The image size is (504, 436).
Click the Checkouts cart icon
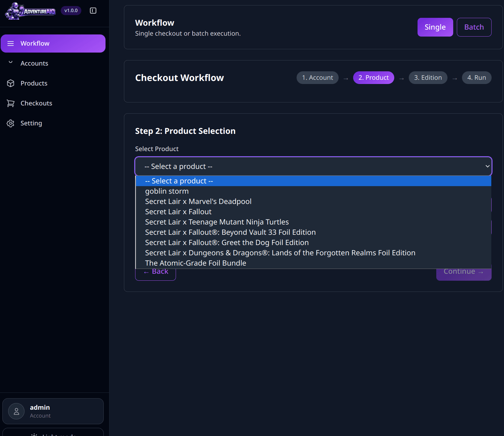pyautogui.click(x=11, y=103)
